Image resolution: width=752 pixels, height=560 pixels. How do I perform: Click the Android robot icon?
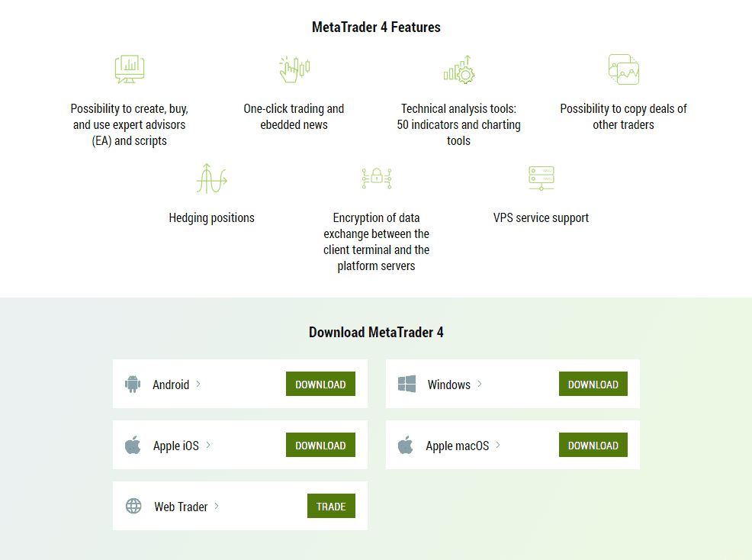tap(133, 384)
